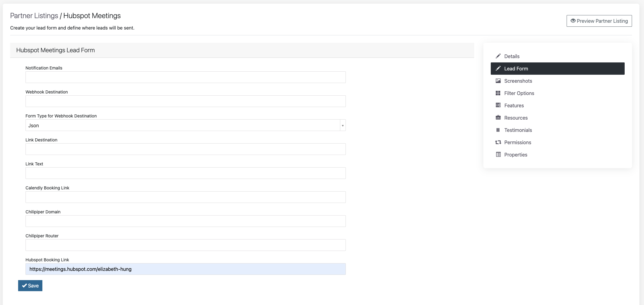Click into the Webhook Destination input

pyautogui.click(x=185, y=101)
